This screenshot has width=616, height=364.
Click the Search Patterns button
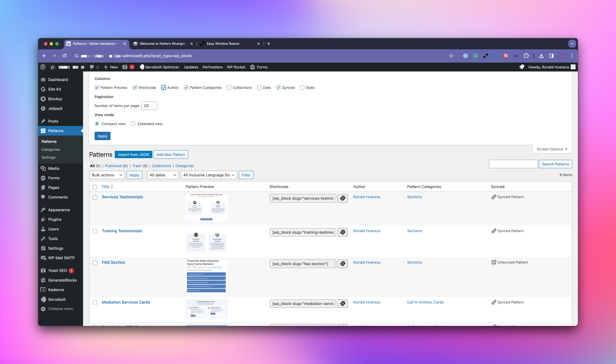pyautogui.click(x=555, y=164)
